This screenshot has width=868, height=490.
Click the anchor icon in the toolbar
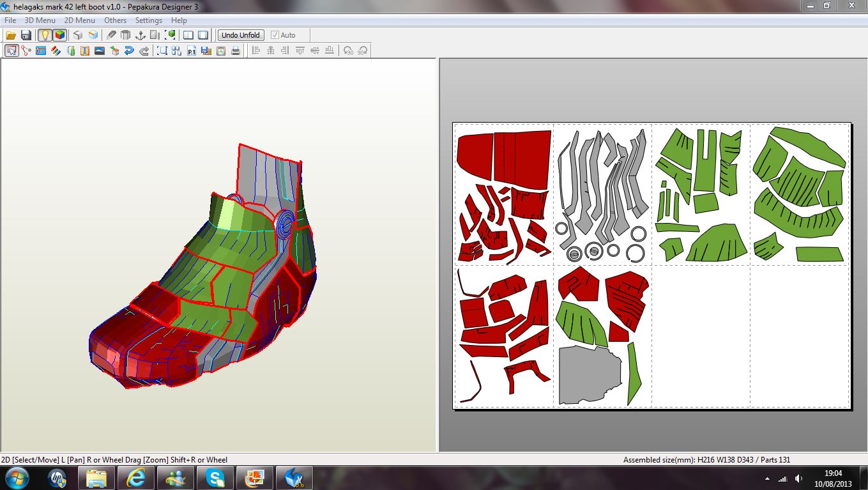click(140, 35)
